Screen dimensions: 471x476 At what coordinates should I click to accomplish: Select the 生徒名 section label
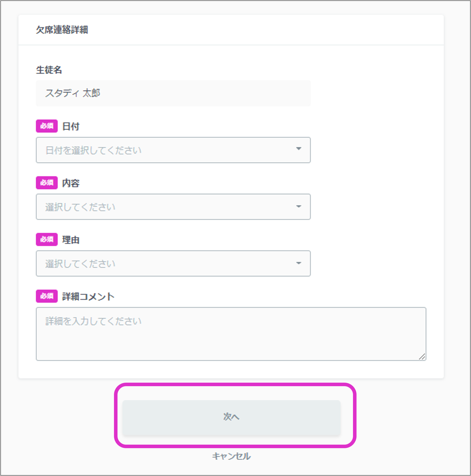(x=49, y=70)
